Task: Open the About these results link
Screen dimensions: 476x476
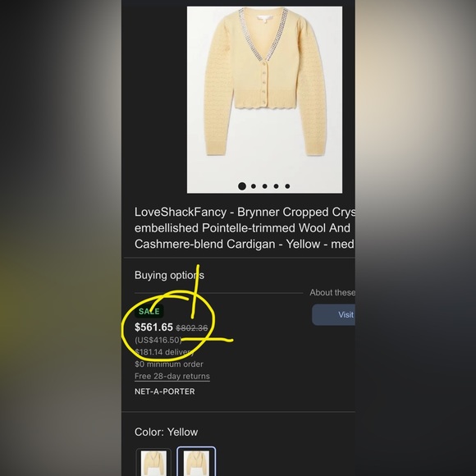Action: click(332, 292)
